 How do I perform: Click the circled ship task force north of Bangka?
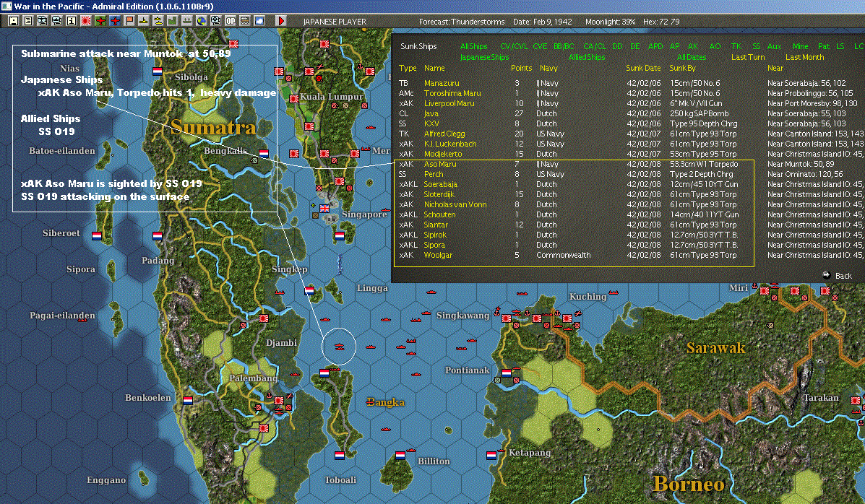coord(339,347)
